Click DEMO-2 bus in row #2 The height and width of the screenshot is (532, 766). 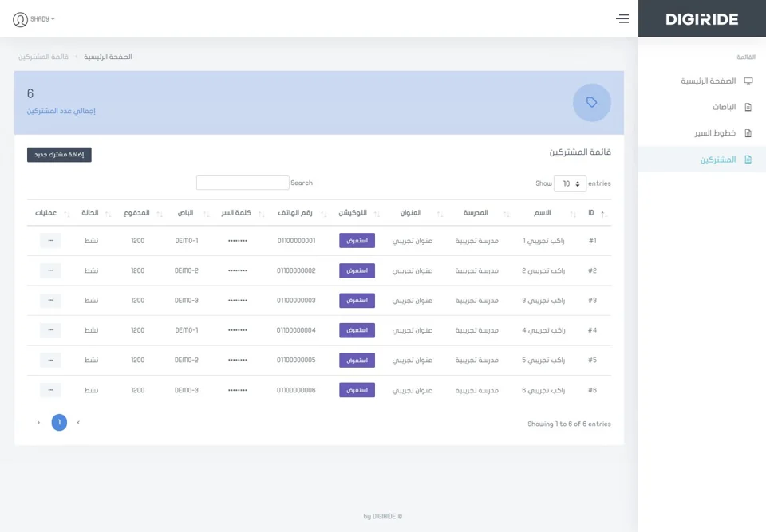[x=187, y=270]
